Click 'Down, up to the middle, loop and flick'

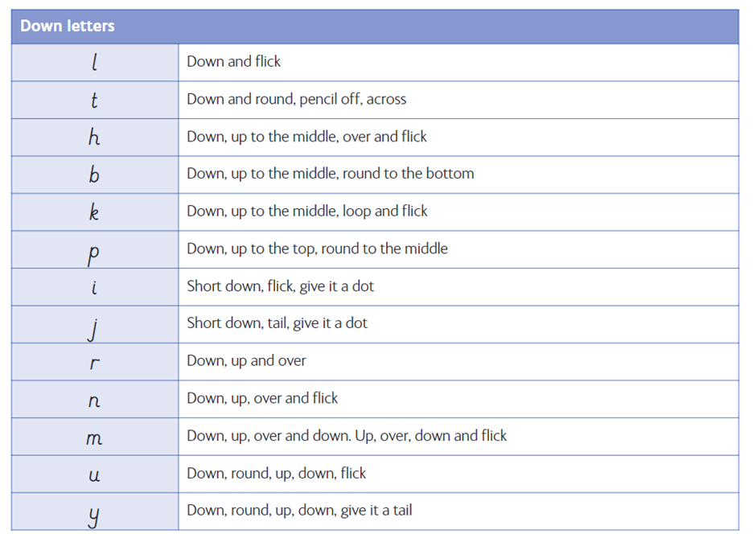(307, 211)
